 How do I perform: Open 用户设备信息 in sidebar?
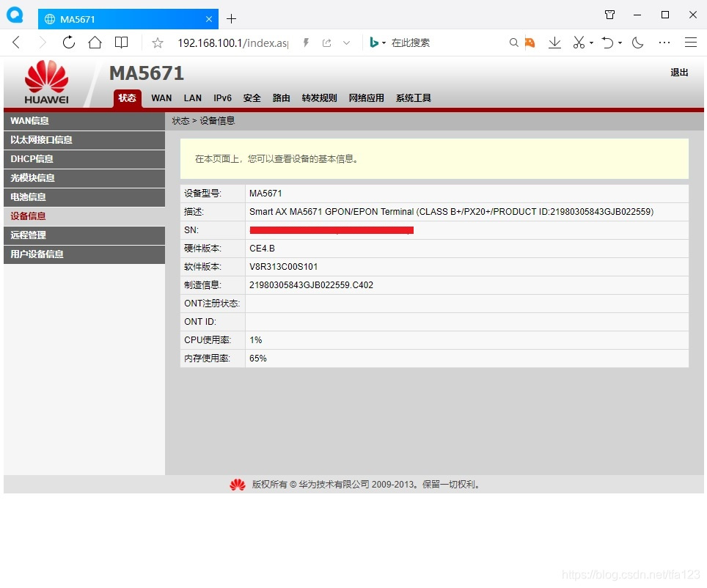pos(84,254)
